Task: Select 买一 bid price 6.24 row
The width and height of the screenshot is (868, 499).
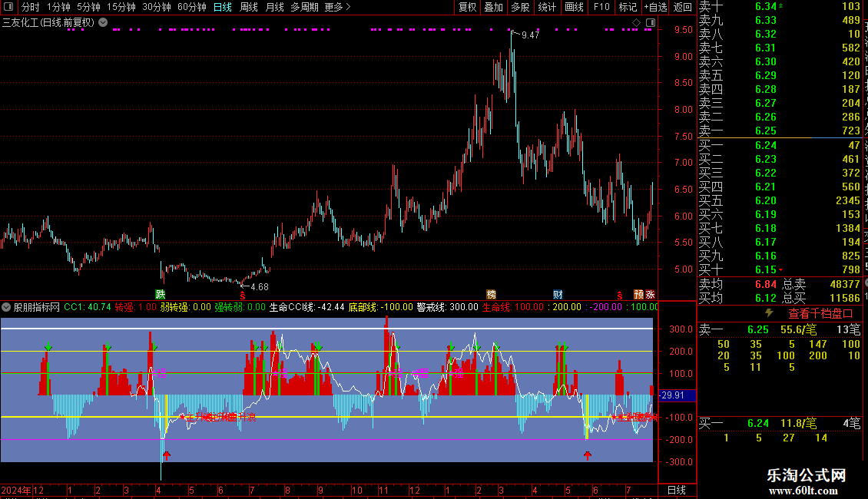Action: [x=780, y=145]
